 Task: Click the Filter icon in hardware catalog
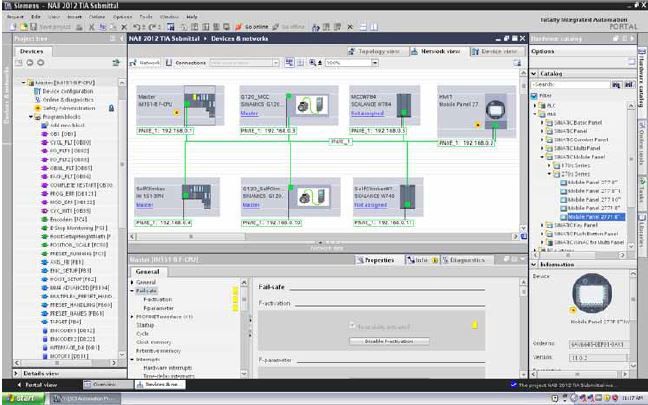[x=534, y=95]
